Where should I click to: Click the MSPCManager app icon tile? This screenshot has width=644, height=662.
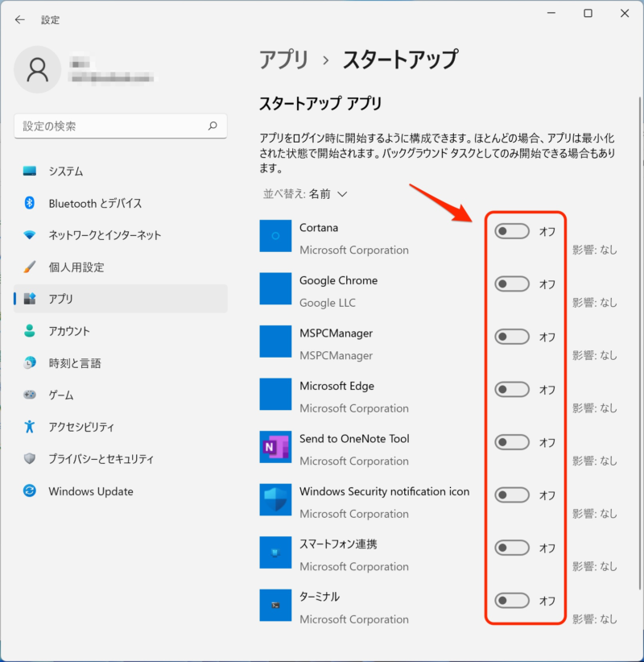pyautogui.click(x=275, y=341)
